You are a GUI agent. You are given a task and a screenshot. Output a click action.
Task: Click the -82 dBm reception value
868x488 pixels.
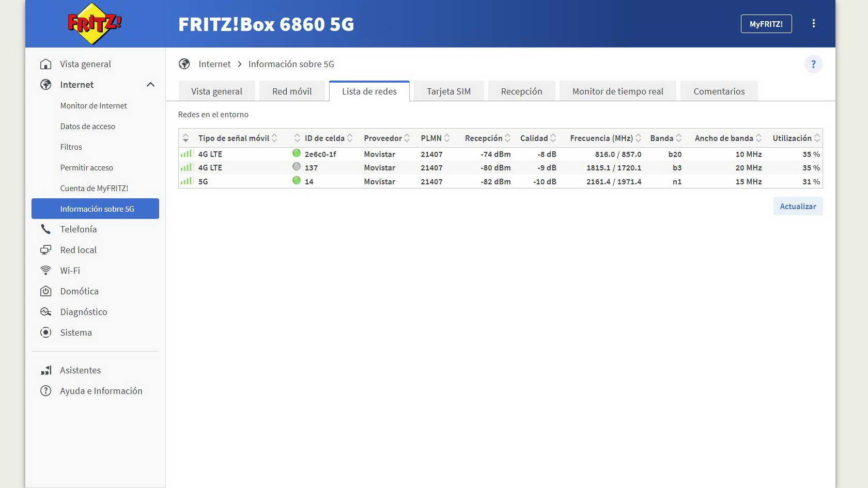pyautogui.click(x=495, y=182)
